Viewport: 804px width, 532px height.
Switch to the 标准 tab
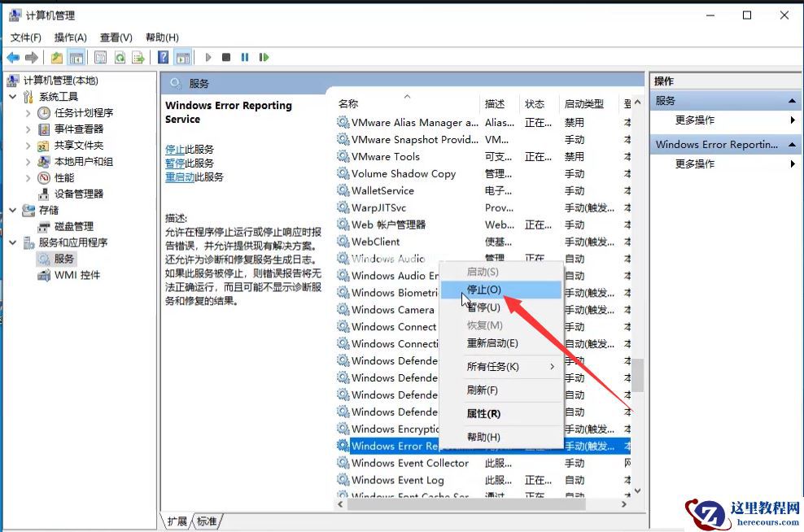click(205, 521)
